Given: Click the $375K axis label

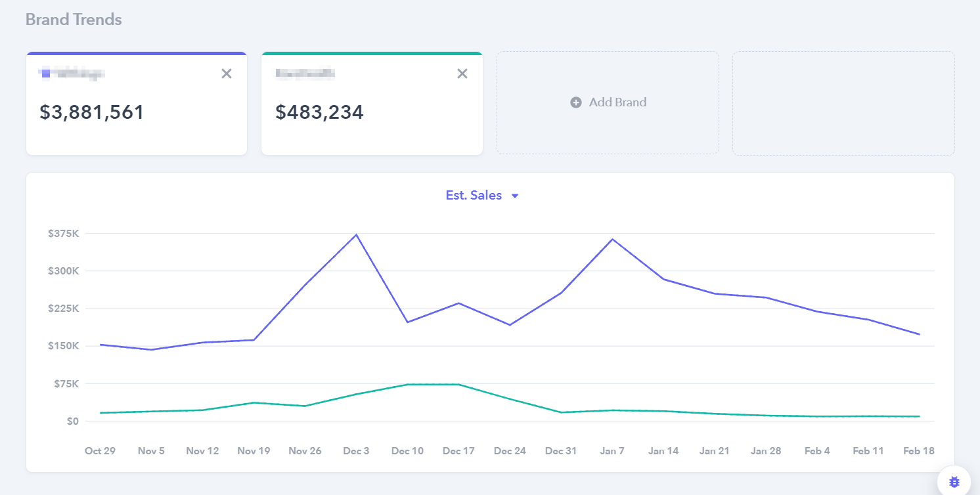Looking at the screenshot, I should click(x=63, y=234).
